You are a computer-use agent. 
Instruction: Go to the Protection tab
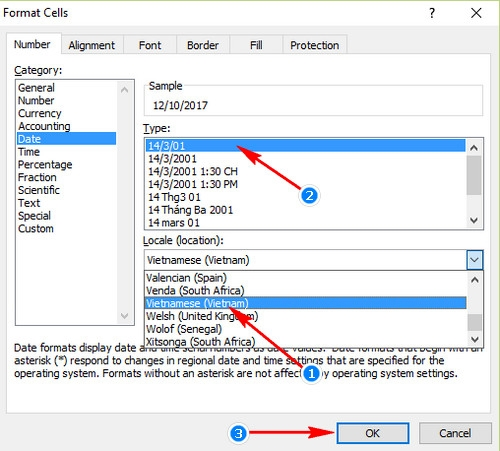point(314,45)
